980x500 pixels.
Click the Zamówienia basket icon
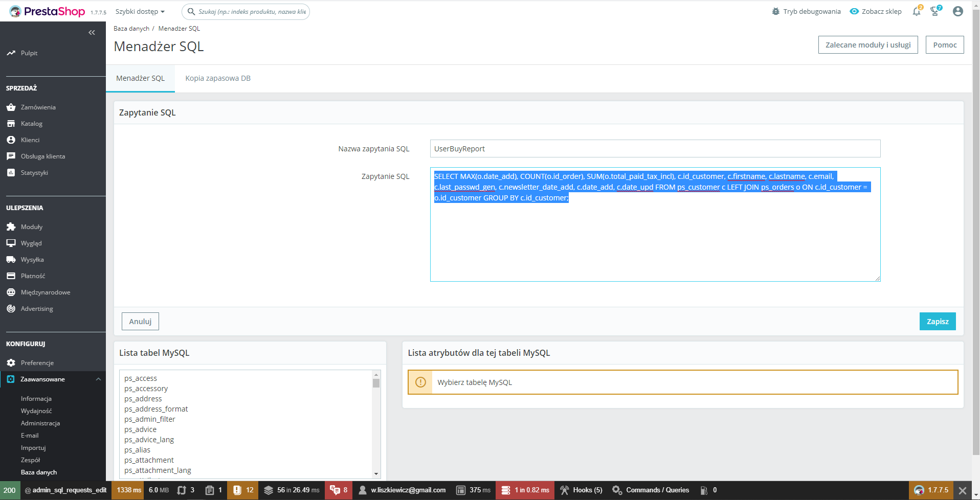tap(11, 107)
